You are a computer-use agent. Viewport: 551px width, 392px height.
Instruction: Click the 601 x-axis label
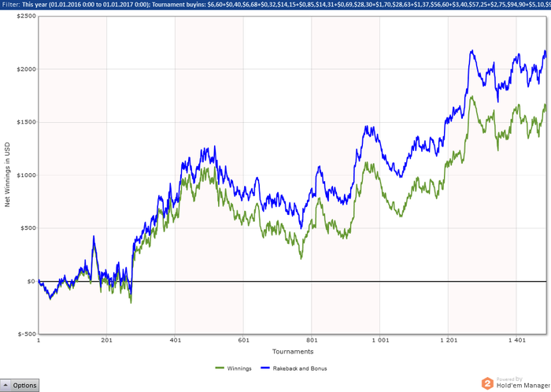(x=243, y=340)
